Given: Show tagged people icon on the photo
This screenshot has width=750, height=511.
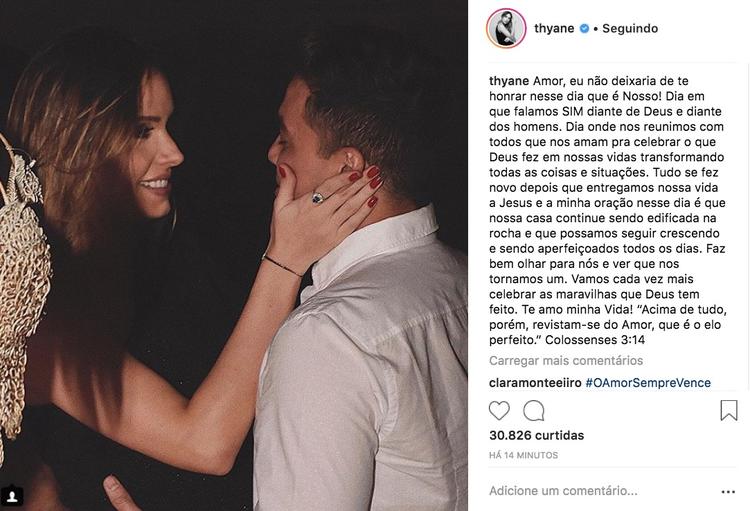Looking at the screenshot, I should point(12,496).
